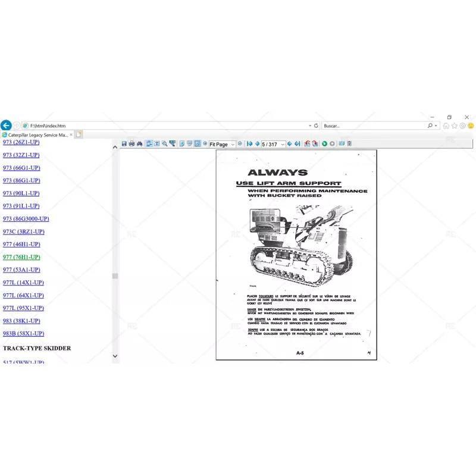Click the sidebar vertical scrollbar thumb
The width and height of the screenshot is (476, 476).
click(x=115, y=276)
